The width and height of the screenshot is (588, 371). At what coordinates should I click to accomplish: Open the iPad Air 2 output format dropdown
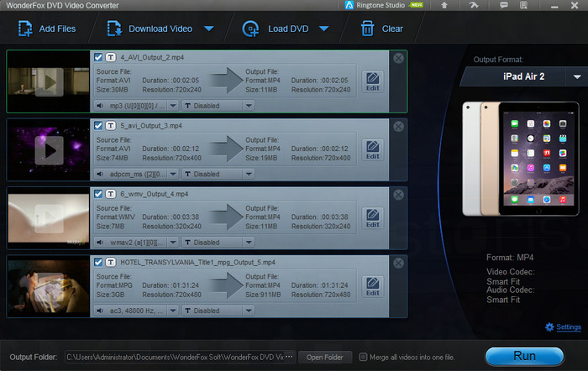coord(577,77)
